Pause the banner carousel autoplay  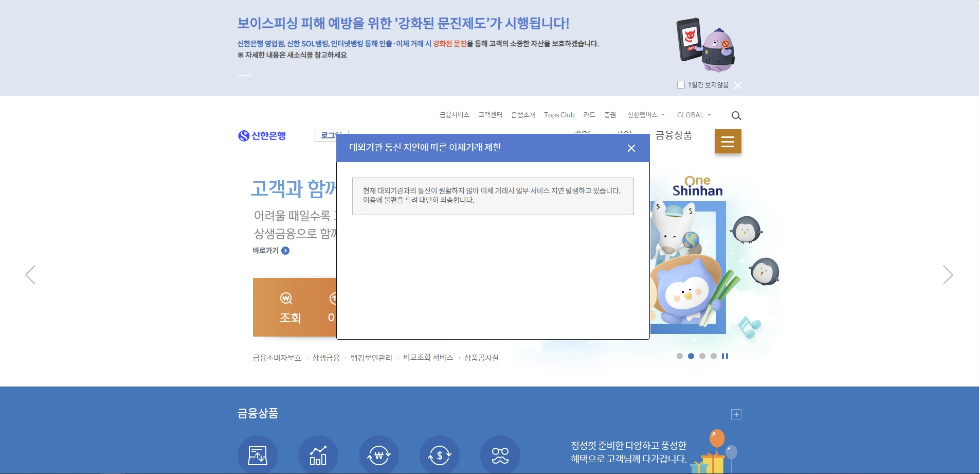click(x=725, y=356)
